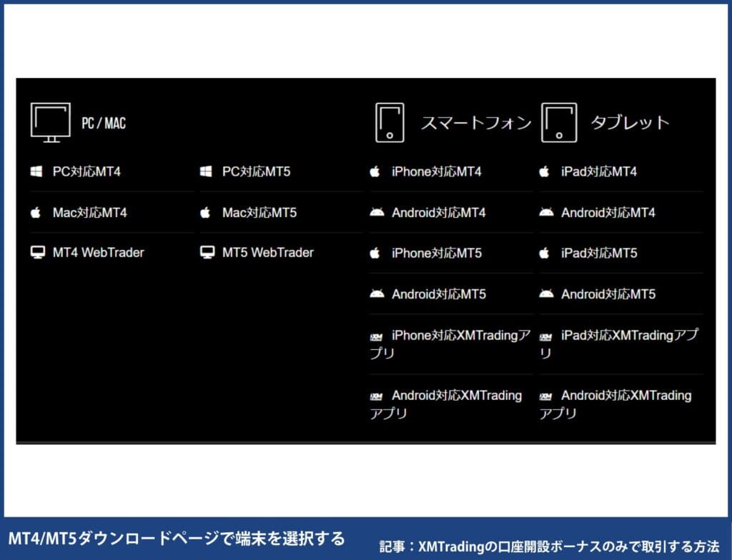
Task: Click the Windows logo beside PC対応MT4
Action: coord(36,171)
